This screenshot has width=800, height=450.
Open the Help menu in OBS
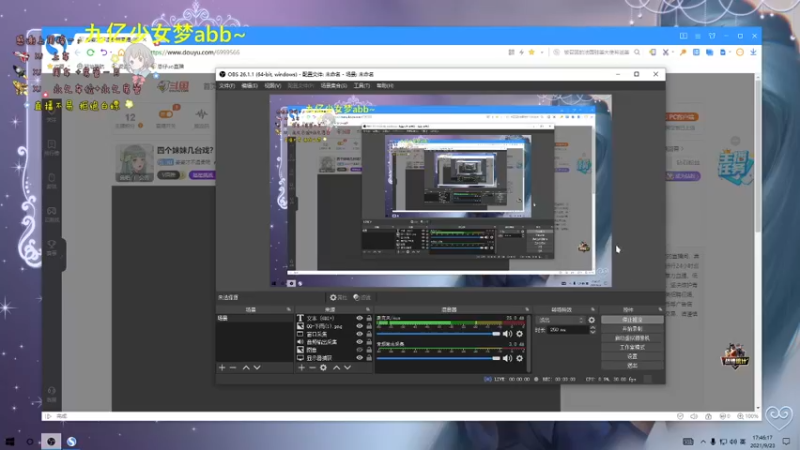[385, 86]
